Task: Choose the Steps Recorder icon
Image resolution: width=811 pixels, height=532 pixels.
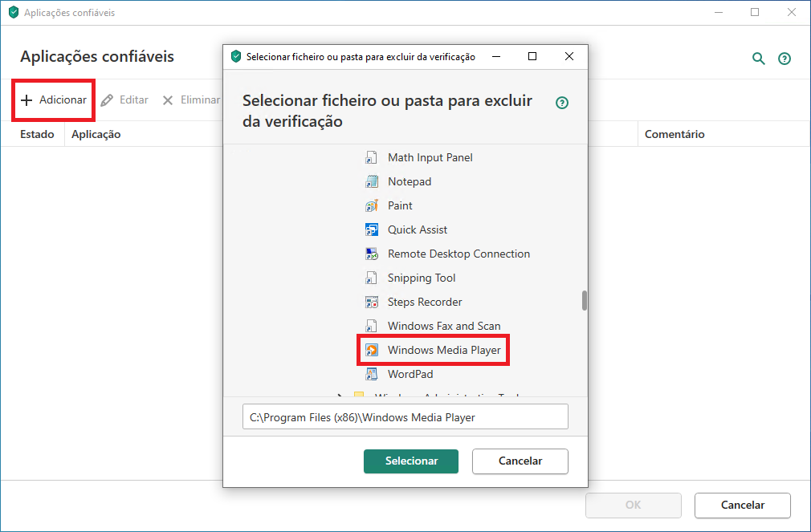Action: [x=371, y=302]
